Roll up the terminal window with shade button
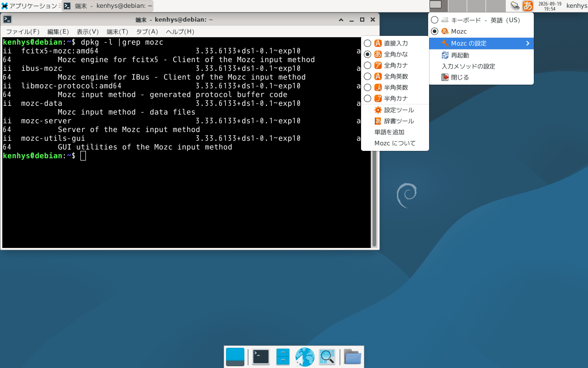588x368 pixels. (341, 20)
